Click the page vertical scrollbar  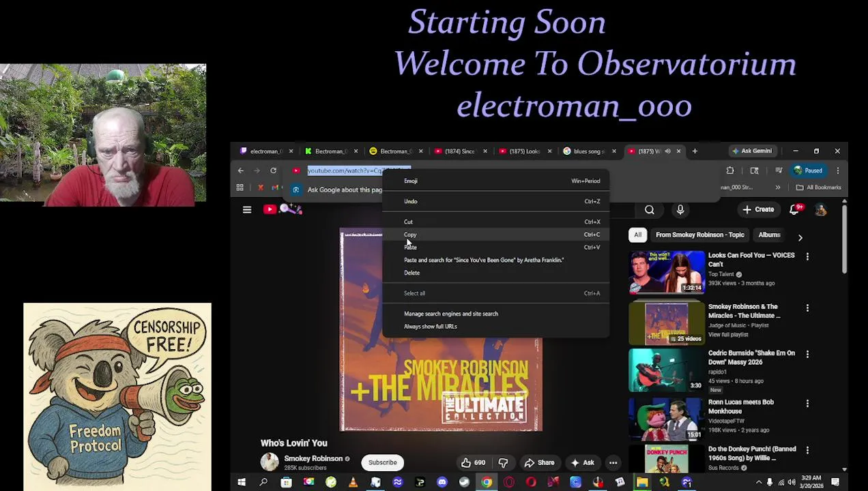(x=845, y=239)
